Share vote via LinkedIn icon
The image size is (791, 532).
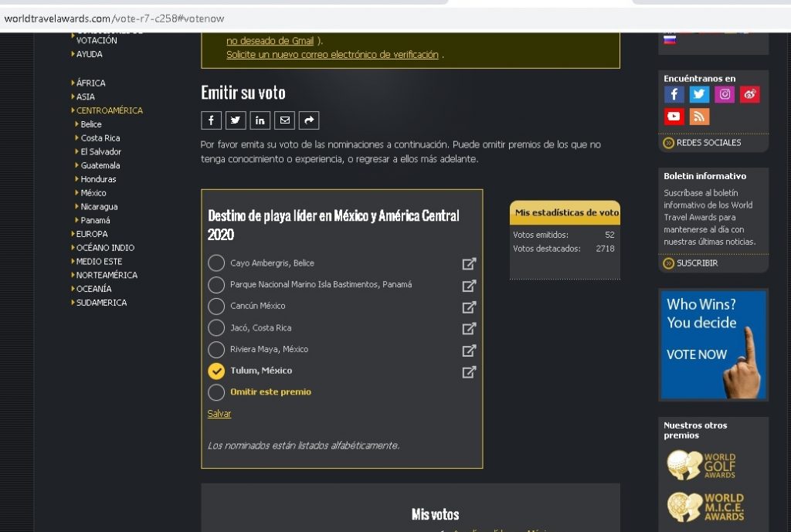(260, 120)
